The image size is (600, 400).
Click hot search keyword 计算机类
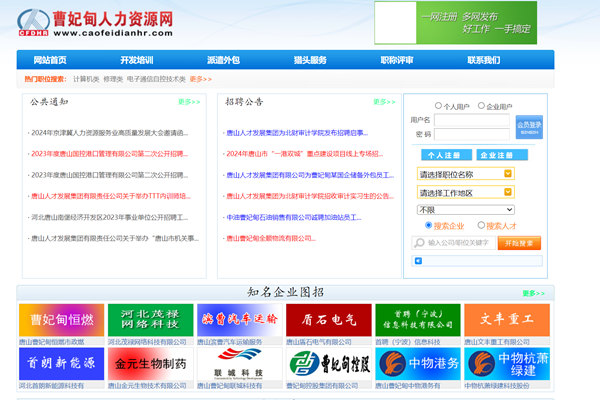click(86, 79)
